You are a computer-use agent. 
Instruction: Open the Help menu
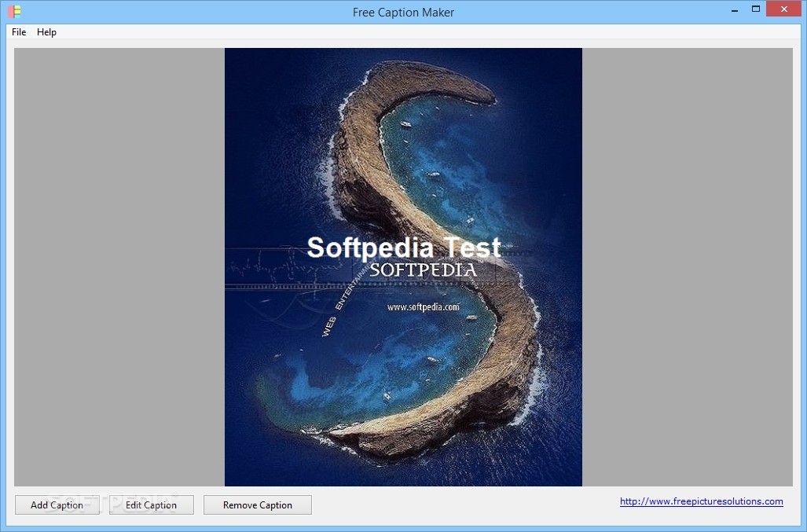click(x=46, y=32)
